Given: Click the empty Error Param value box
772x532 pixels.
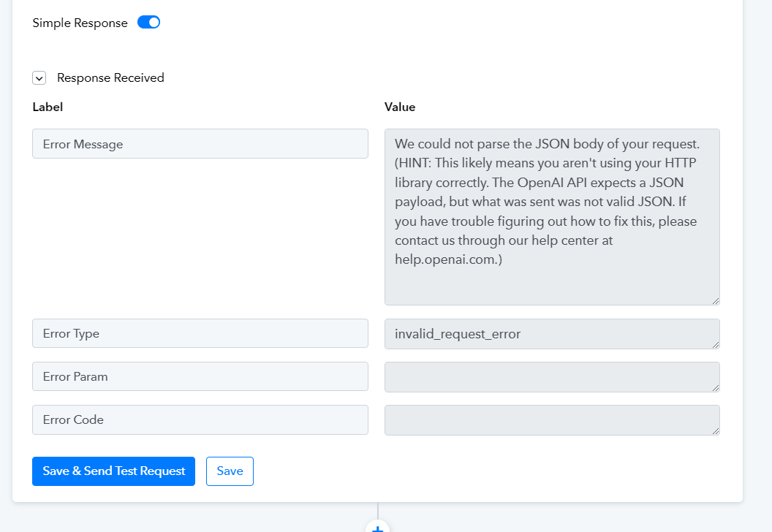Looking at the screenshot, I should tap(552, 377).
